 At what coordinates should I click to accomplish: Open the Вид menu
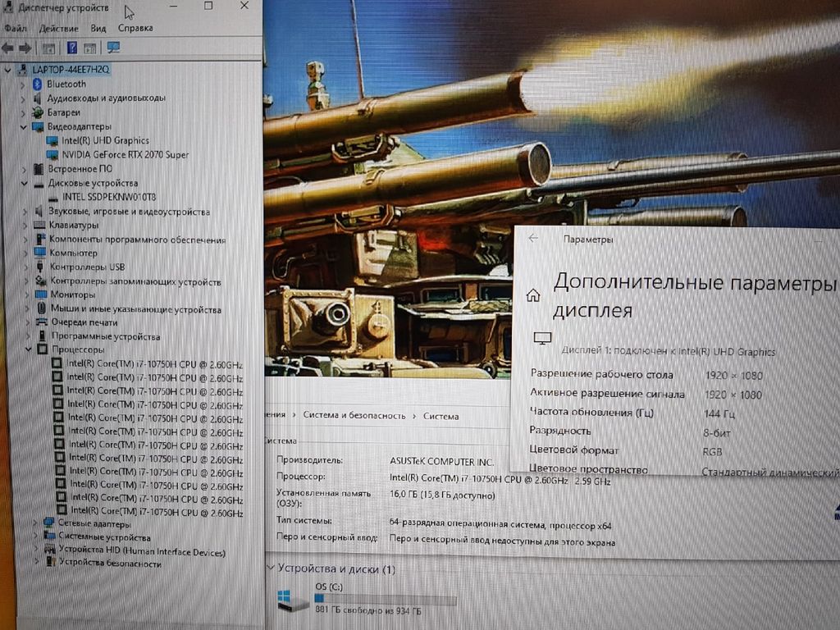point(98,28)
